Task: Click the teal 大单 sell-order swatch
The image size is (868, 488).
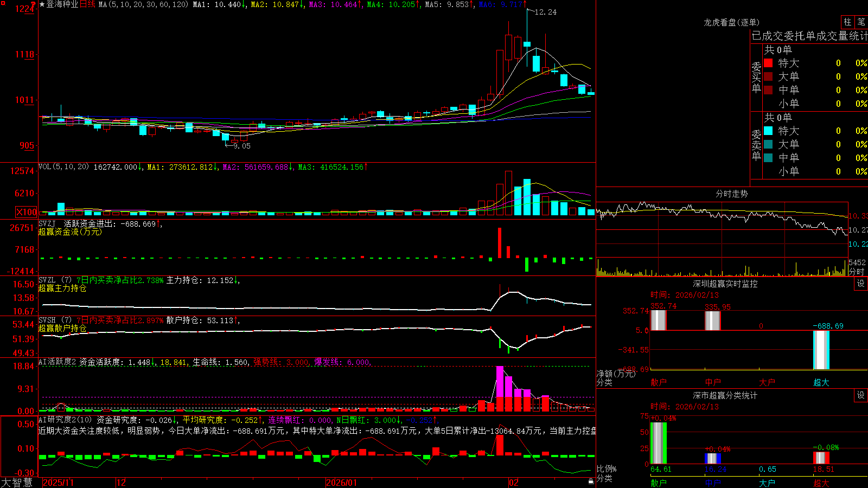Action: 768,144
